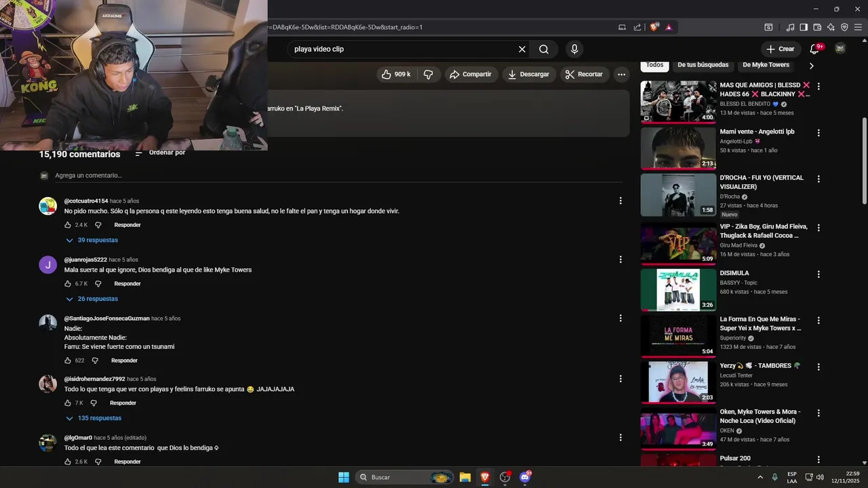This screenshot has height=488, width=868.
Task: Reply to @juanrojas5222 via Responder
Action: (x=127, y=284)
